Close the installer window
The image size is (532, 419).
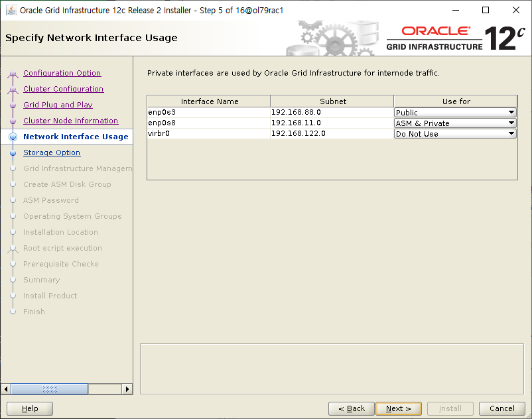point(515,10)
